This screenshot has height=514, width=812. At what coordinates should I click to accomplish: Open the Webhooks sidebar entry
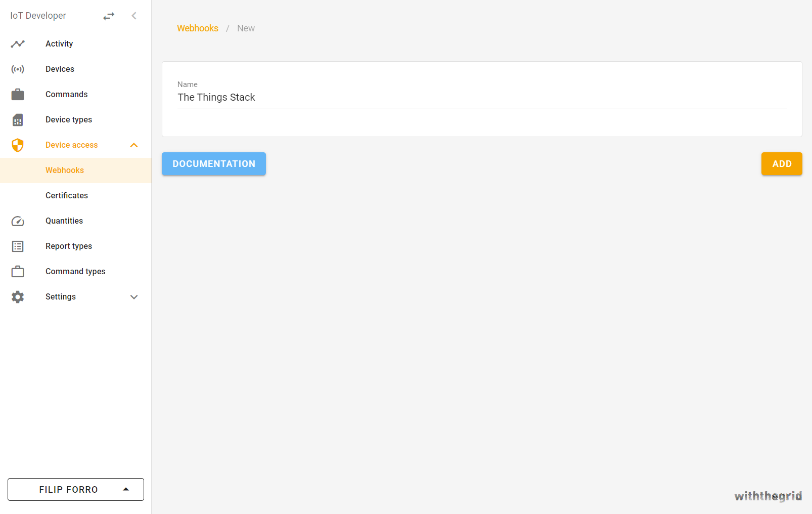click(64, 170)
